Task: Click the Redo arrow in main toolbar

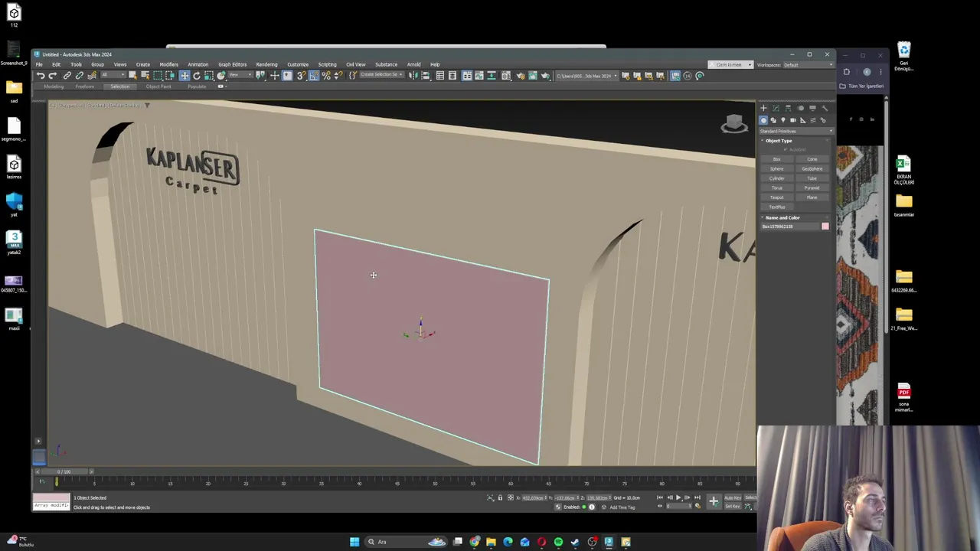Action: pyautogui.click(x=52, y=75)
